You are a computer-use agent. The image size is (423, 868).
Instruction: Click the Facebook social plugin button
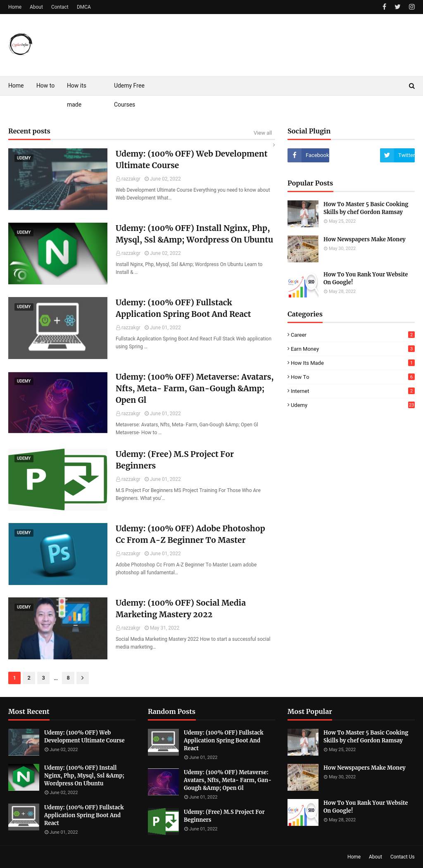pyautogui.click(x=308, y=155)
